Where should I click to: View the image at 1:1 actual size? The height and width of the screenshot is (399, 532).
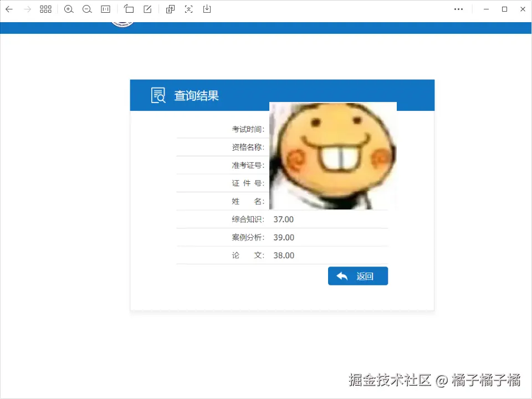pos(105,9)
